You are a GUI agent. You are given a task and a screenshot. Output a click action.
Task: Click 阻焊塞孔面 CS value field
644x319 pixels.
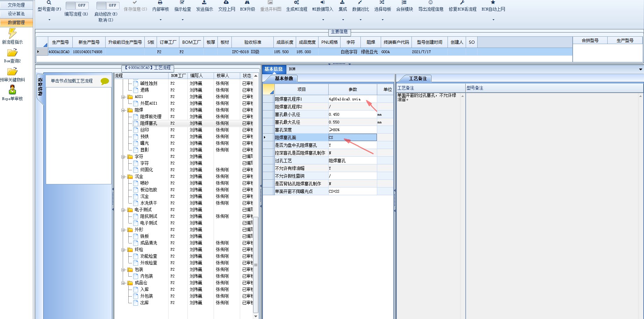coord(352,137)
